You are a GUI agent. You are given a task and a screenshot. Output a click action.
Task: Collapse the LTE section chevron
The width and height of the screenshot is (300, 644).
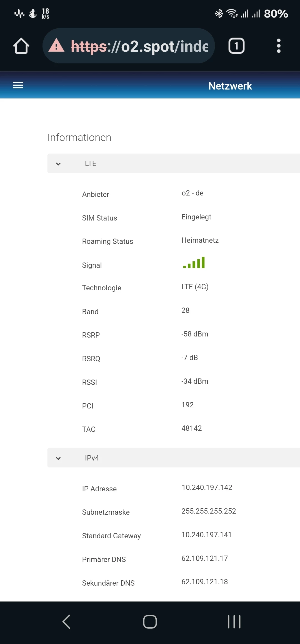point(58,164)
